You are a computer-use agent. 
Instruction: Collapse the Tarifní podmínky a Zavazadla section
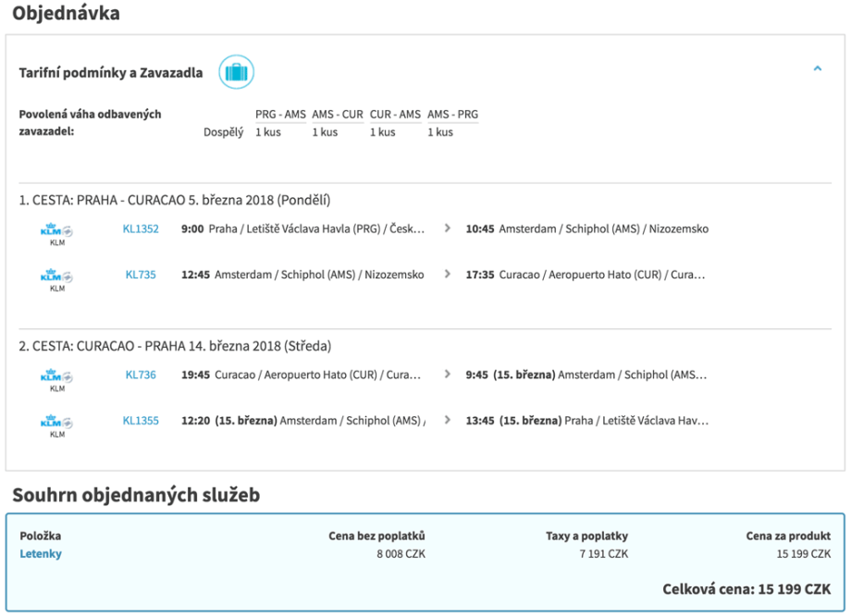pos(817,68)
